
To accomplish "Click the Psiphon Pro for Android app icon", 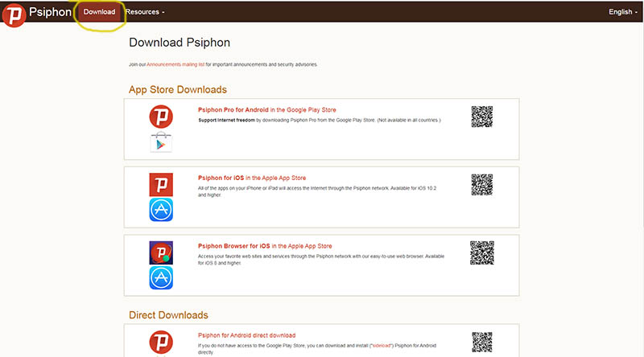I will click(x=161, y=117).
